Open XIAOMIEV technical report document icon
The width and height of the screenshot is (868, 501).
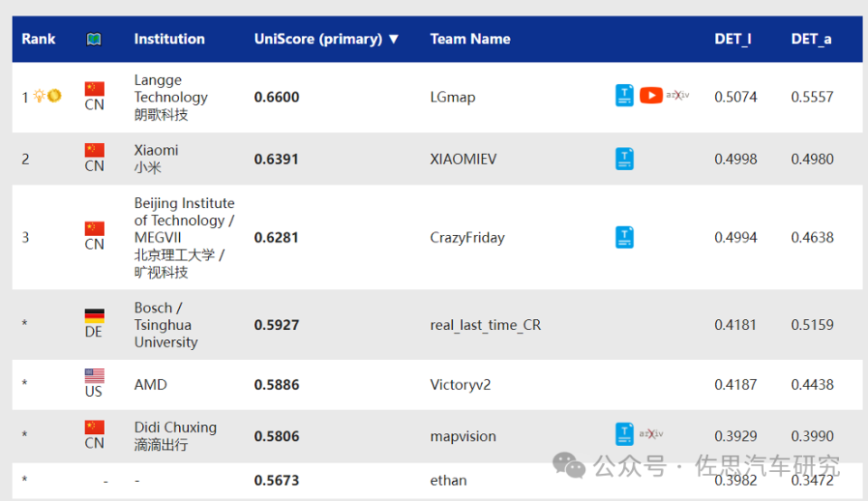pyautogui.click(x=625, y=159)
